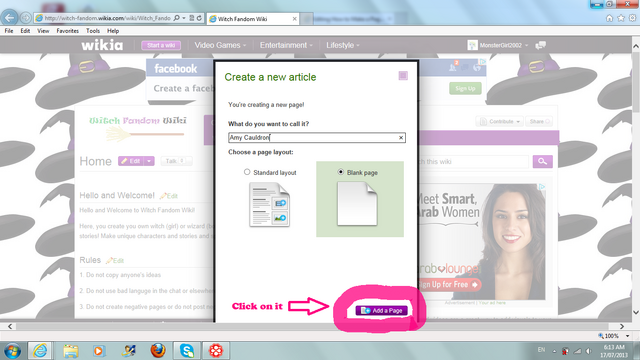Screen dimensions: 640x360
Task: Click Edit link beside Rules
Action: 115,261
